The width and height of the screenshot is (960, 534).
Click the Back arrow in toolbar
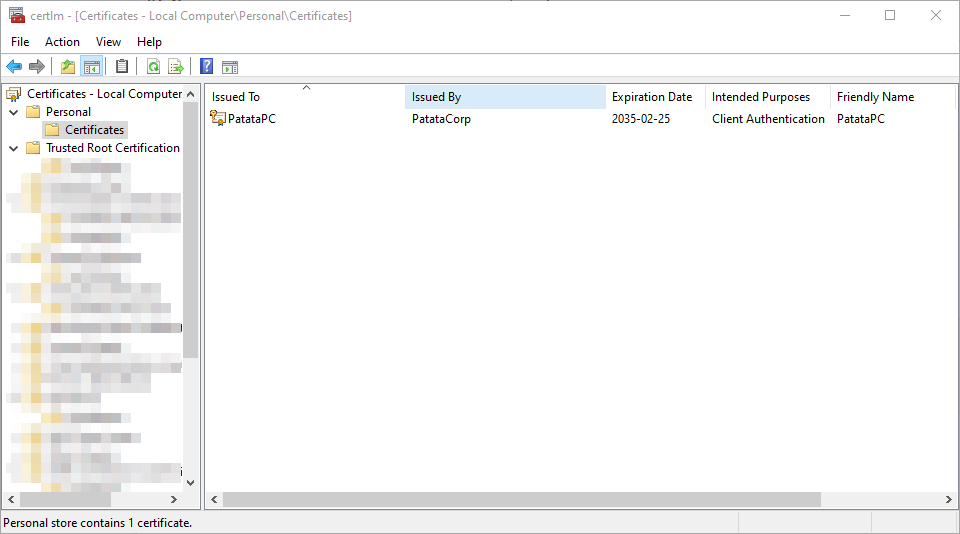(14, 67)
